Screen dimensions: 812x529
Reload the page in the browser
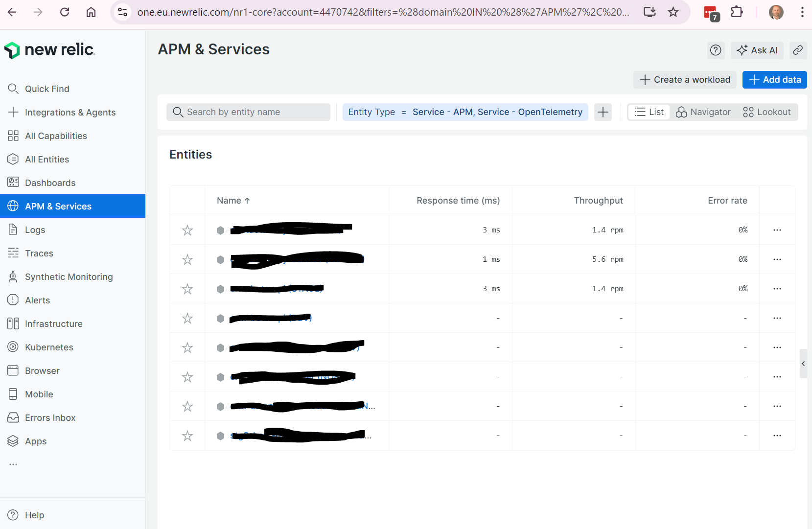tap(65, 12)
